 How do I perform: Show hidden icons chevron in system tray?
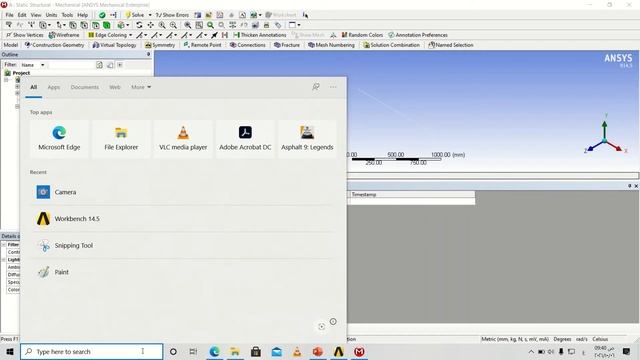tap(531, 351)
